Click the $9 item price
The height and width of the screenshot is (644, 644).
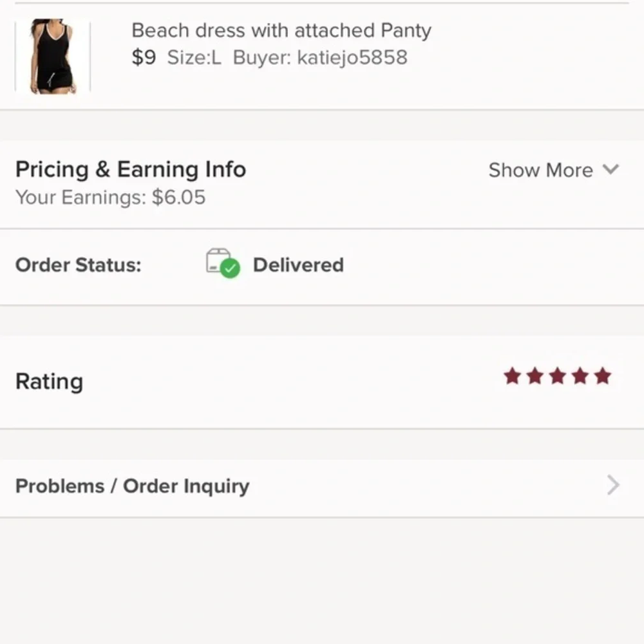145,57
